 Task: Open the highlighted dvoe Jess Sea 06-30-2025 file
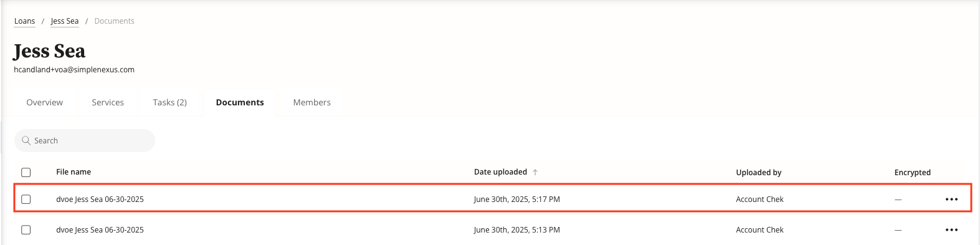(x=100, y=199)
